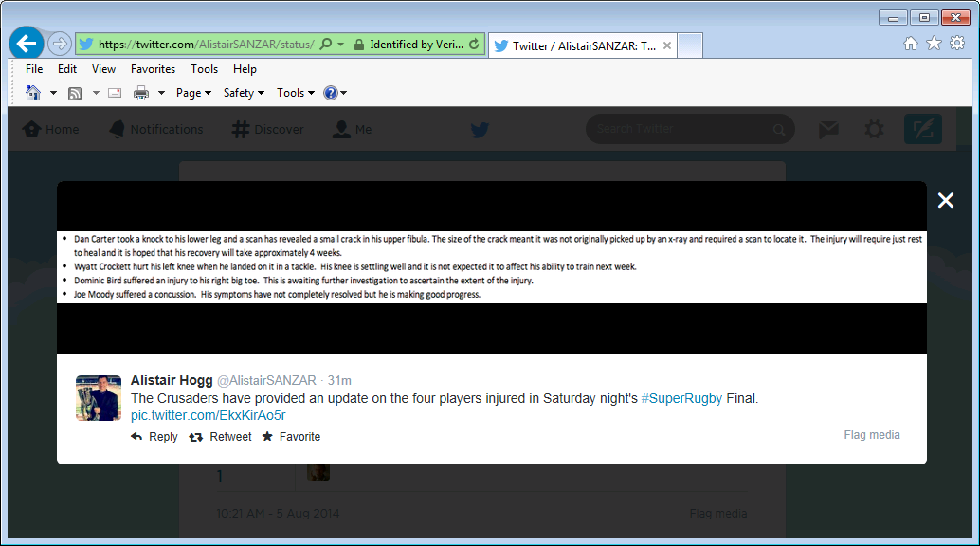Viewport: 980px width, 546px height.
Task: Click the Print icon
Action: pyautogui.click(x=141, y=93)
